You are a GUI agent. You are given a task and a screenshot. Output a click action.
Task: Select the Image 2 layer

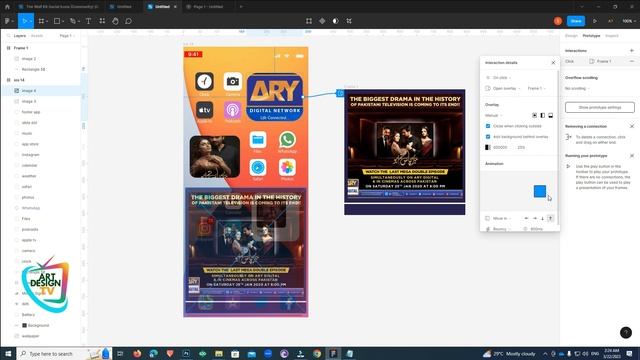[x=41, y=59]
